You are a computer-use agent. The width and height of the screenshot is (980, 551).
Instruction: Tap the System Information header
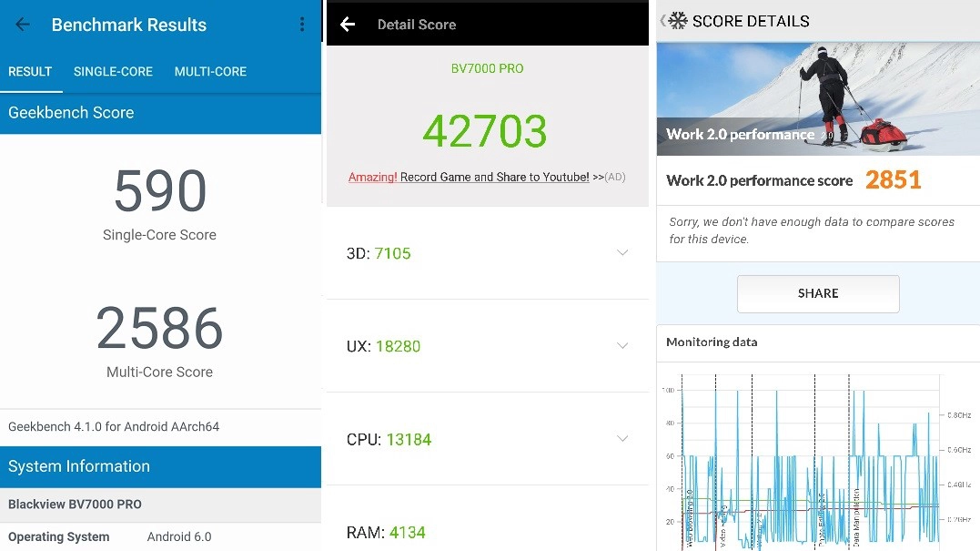coord(161,466)
